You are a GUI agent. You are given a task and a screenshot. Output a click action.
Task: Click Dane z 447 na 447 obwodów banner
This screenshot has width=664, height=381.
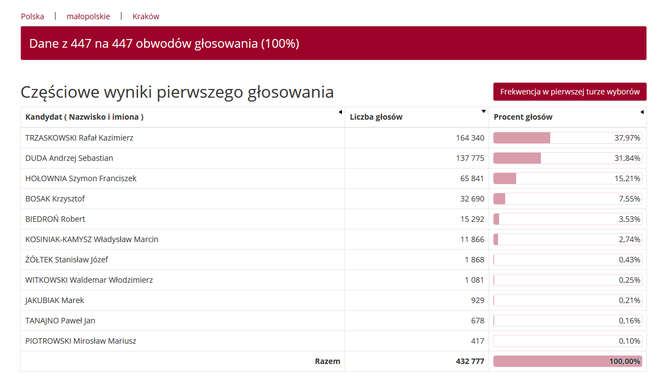(x=334, y=43)
